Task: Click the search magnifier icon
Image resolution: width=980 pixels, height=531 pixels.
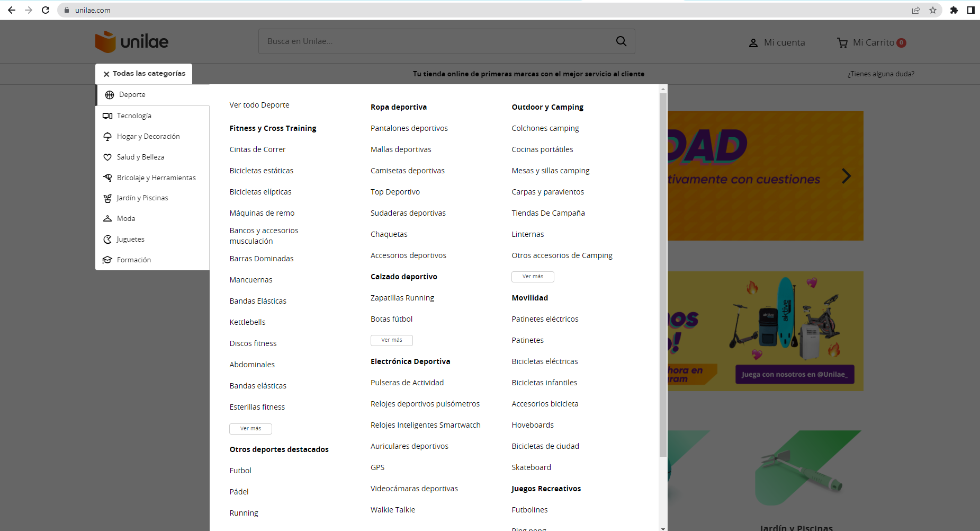Action: point(621,41)
